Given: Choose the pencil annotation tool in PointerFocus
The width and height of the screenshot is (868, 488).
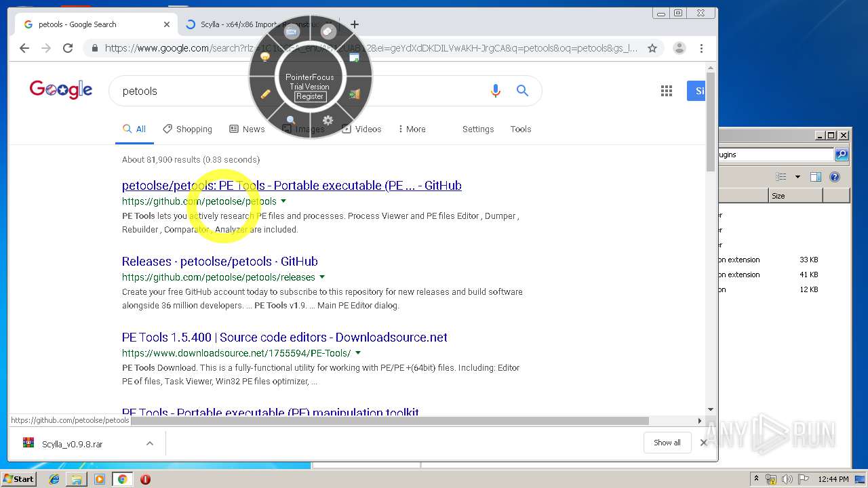Looking at the screenshot, I should tap(265, 94).
